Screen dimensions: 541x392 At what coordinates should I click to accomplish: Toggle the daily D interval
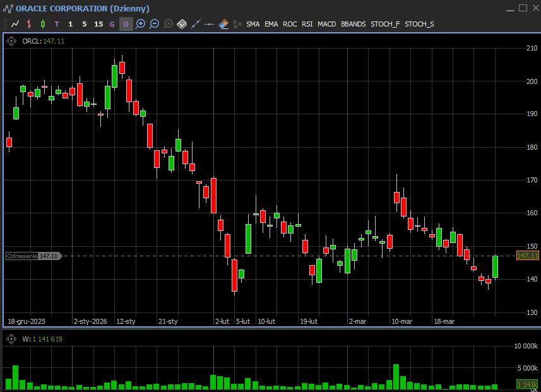pyautogui.click(x=126, y=24)
